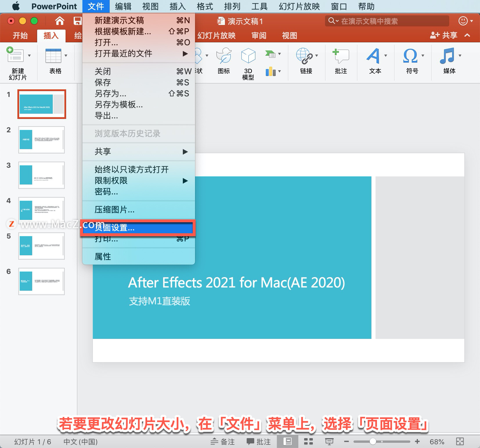Open Table dropdown arrow
Image resolution: width=480 pixels, height=448 pixels.
pos(66,55)
